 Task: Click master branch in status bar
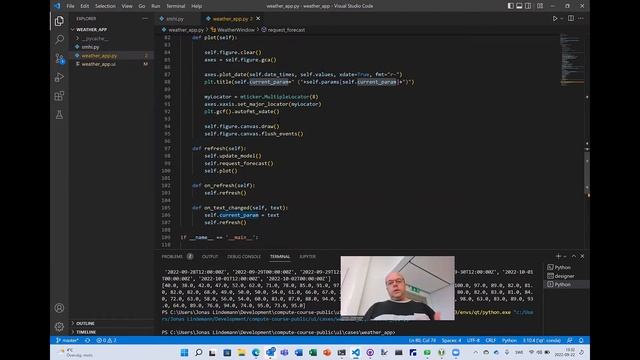[x=67, y=340]
